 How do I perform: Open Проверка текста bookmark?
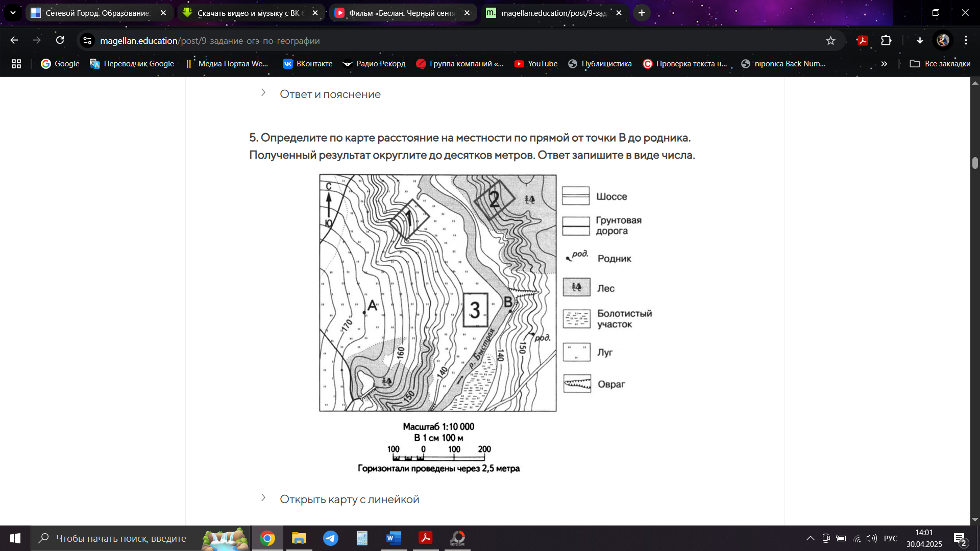[x=685, y=64]
